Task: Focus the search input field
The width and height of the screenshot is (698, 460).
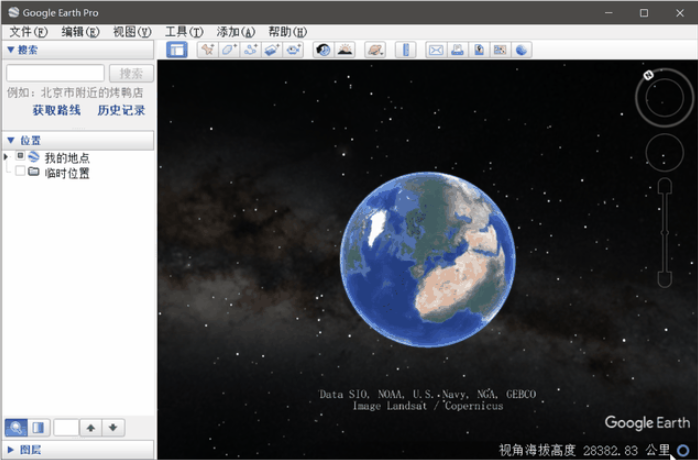Action: (x=56, y=73)
